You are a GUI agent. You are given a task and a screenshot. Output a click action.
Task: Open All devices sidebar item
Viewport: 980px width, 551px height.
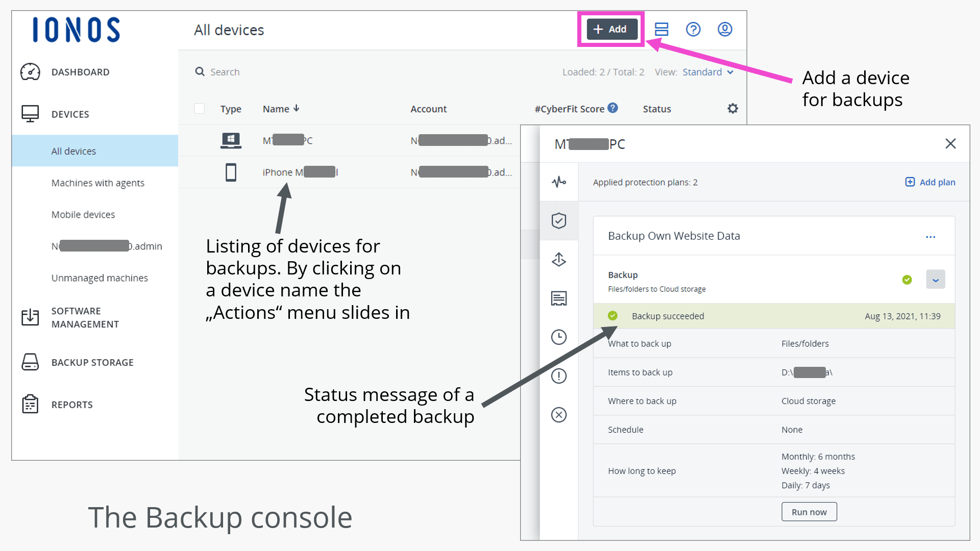[x=95, y=151]
